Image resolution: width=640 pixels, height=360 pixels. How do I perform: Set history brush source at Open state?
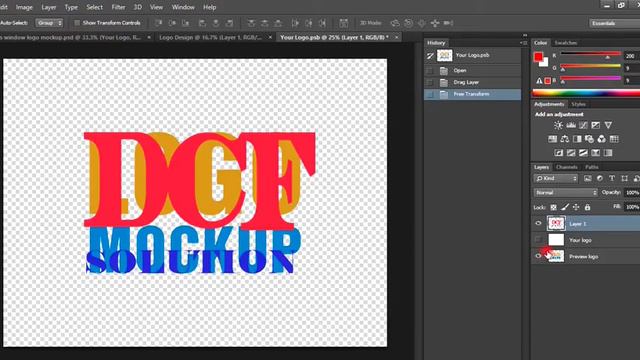[x=429, y=71]
